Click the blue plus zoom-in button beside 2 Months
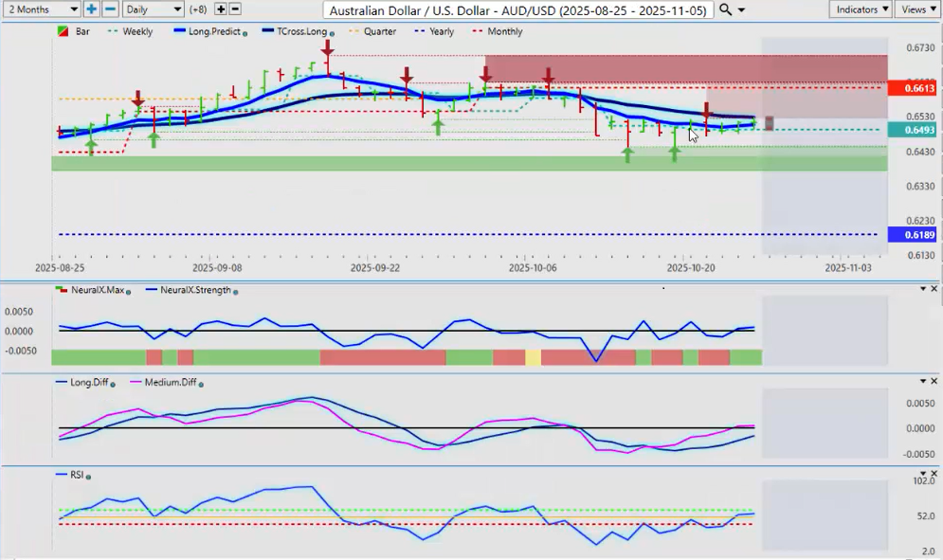 (92, 9)
